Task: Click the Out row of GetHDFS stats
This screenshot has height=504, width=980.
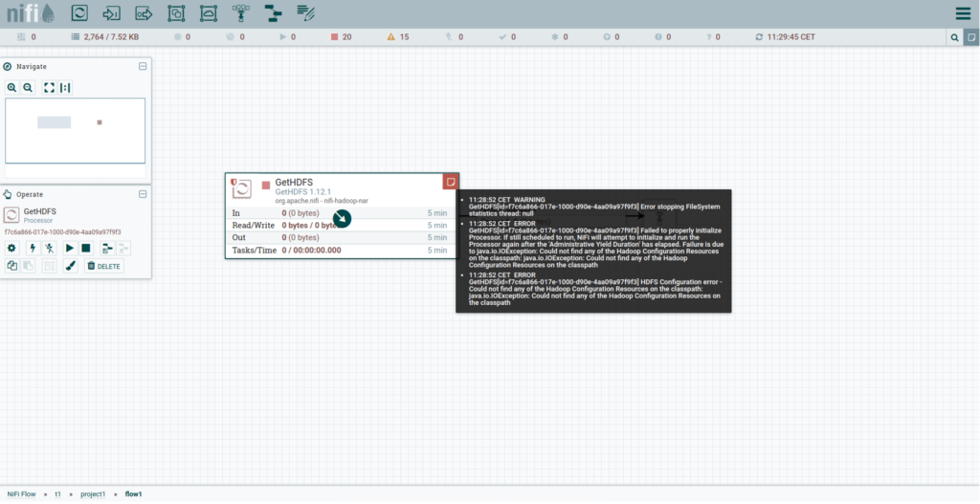Action: tap(342, 238)
